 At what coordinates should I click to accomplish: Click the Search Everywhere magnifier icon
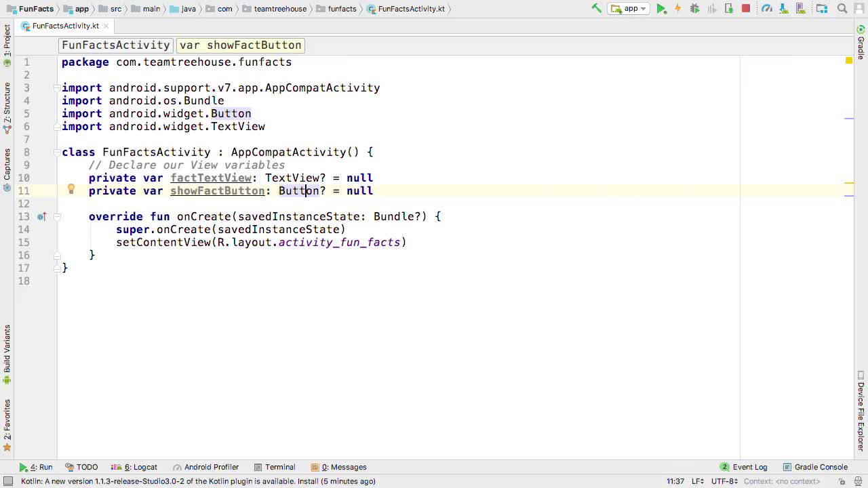[842, 8]
